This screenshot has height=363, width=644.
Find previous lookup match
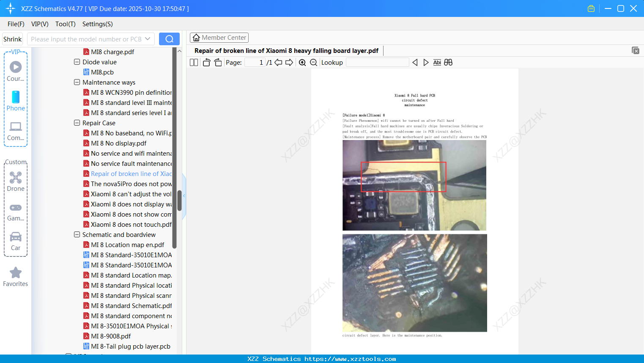pos(415,63)
